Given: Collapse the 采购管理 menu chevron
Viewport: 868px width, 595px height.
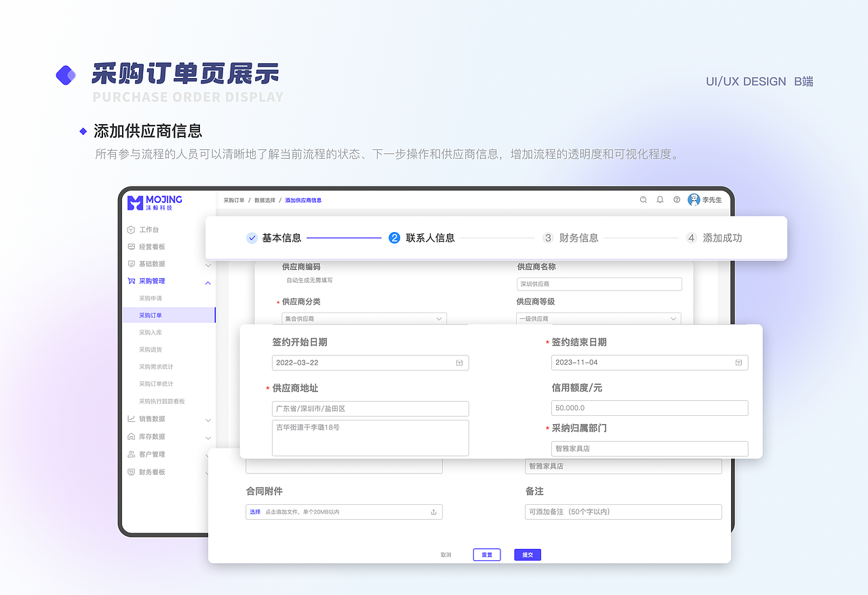Looking at the screenshot, I should tap(208, 282).
